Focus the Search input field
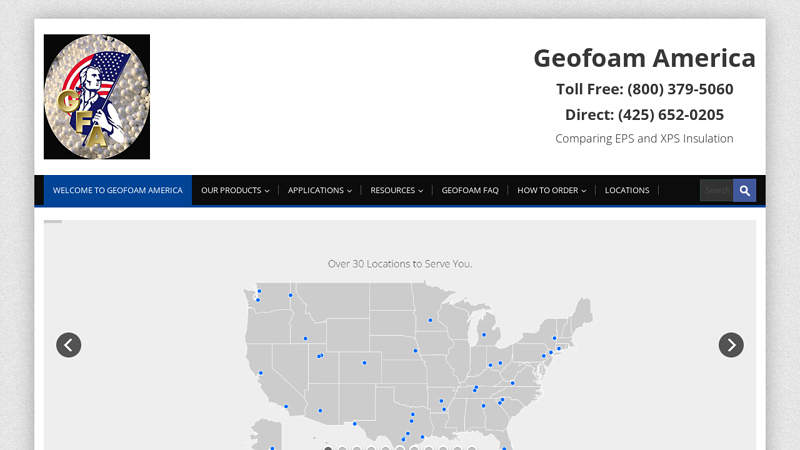Screen dimensions: 800x450 click(717, 190)
